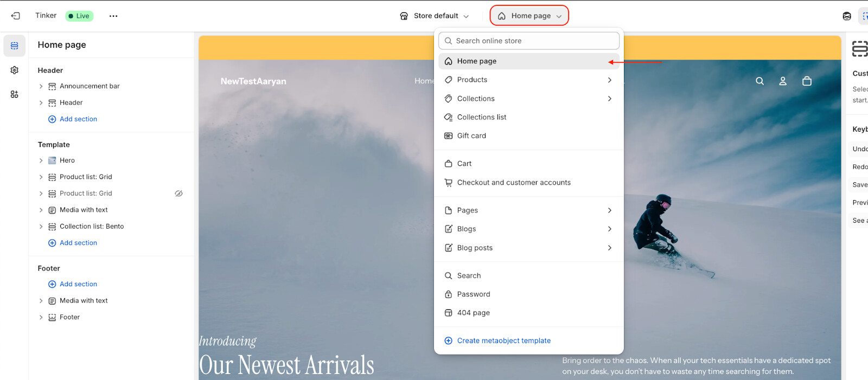
Task: Expand the Products submenu arrow
Action: coord(610,80)
